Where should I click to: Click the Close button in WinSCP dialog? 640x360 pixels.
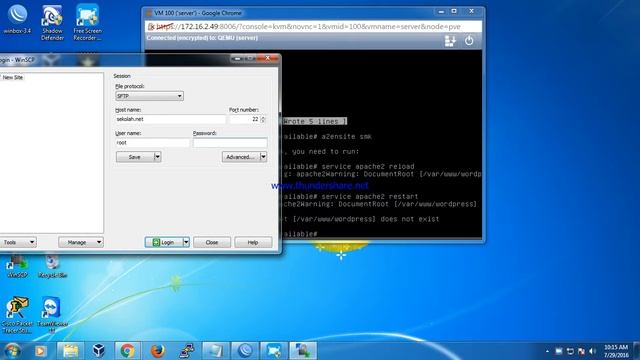212,242
